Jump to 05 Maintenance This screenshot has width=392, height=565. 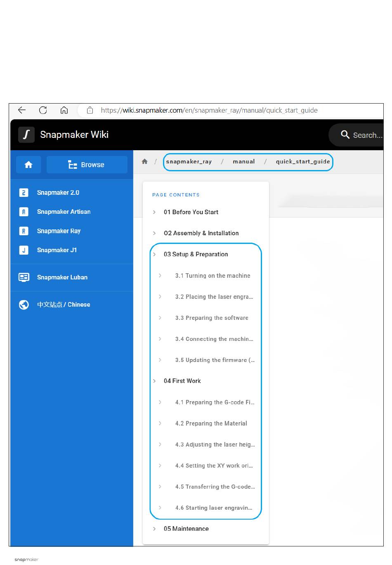pos(186,529)
